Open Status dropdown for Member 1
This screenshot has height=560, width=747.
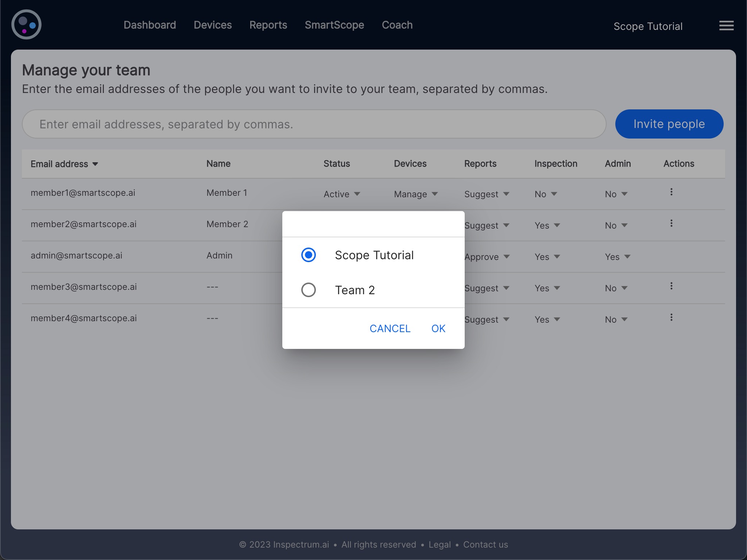click(x=342, y=194)
